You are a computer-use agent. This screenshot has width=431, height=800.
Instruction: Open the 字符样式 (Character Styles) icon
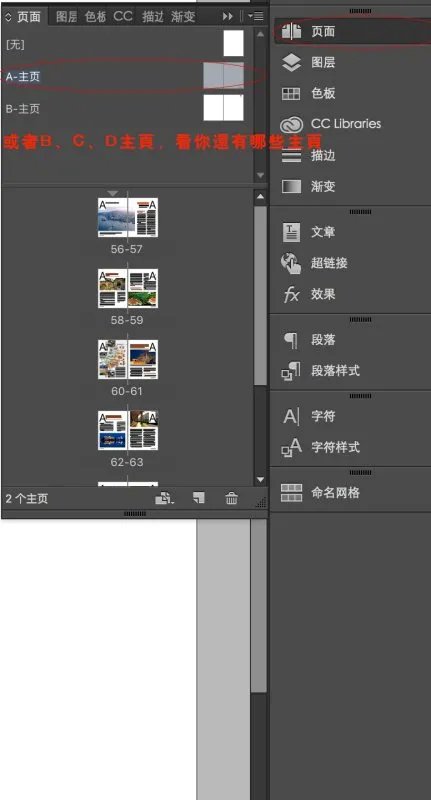click(291, 447)
